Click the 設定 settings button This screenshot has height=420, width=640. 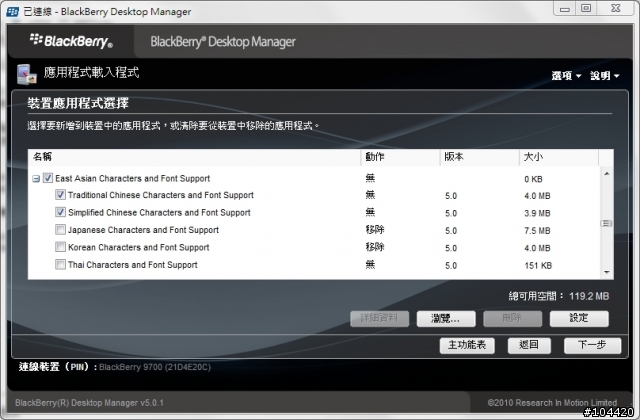[579, 318]
